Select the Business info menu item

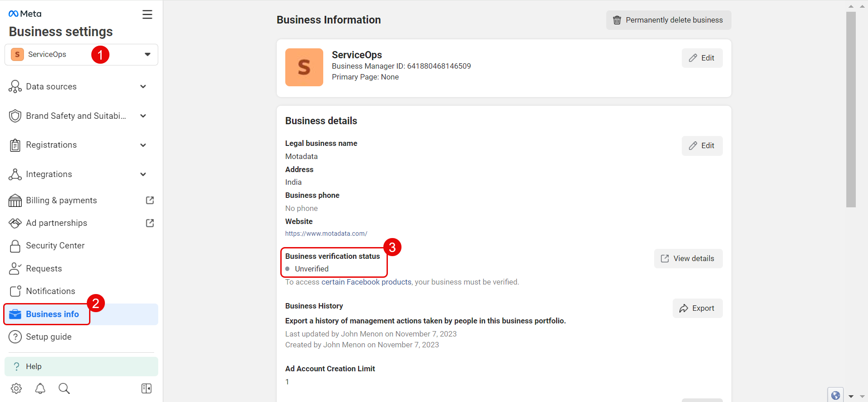point(52,314)
